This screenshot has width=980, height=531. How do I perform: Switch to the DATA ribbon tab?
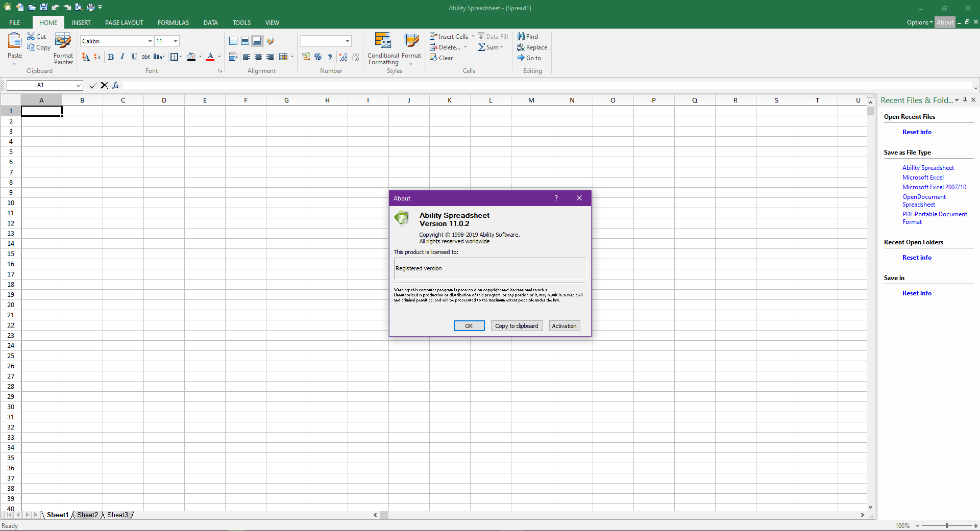[x=210, y=22]
